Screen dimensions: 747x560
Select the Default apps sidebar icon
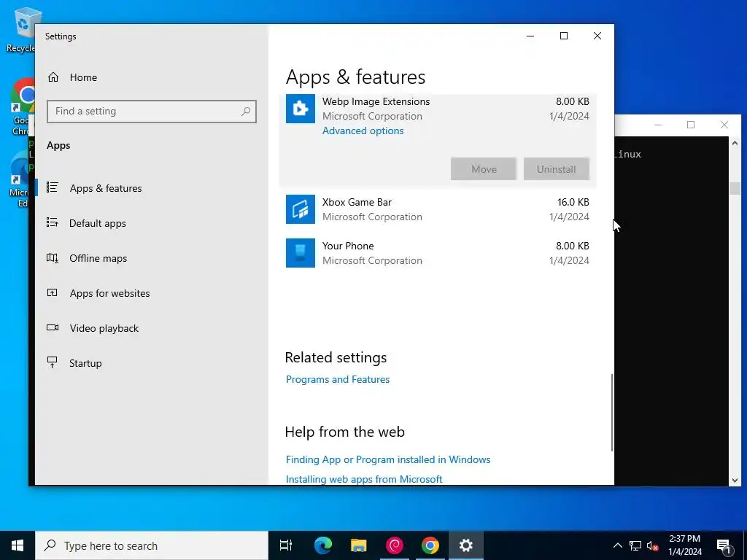[53, 222]
